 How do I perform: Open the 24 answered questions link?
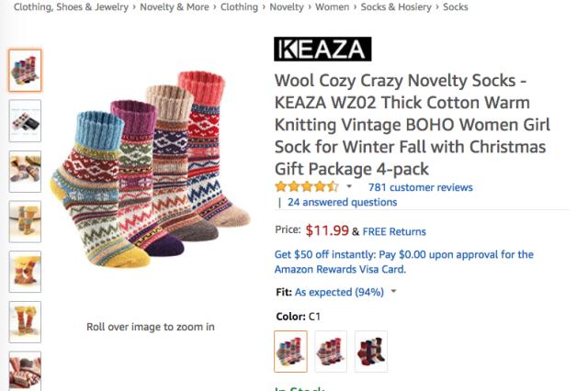click(x=342, y=202)
